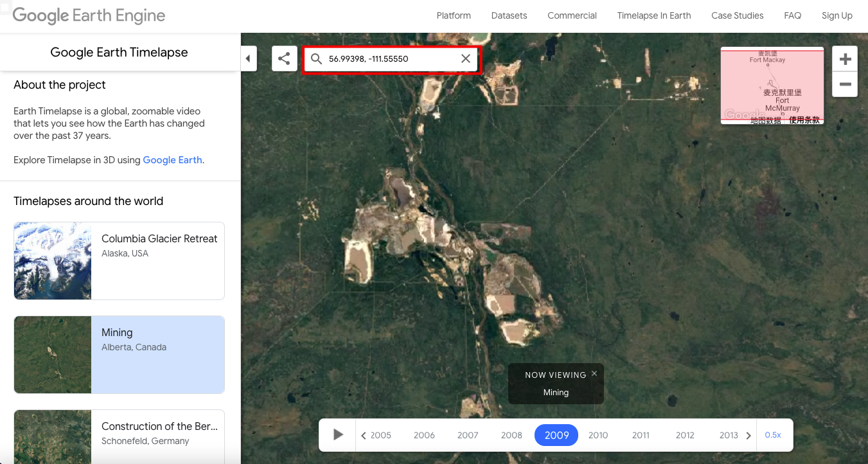Select the Columbia Glacier Retreat thumbnail

52,260
